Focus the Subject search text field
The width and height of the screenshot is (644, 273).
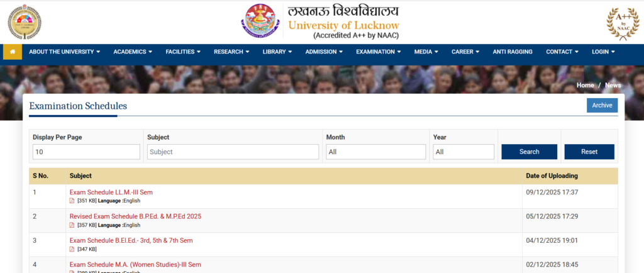pos(233,152)
